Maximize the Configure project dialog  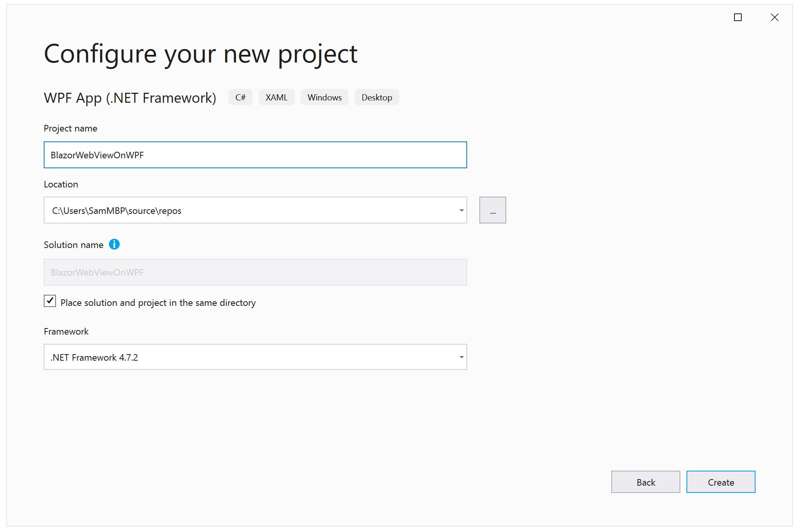(x=737, y=17)
